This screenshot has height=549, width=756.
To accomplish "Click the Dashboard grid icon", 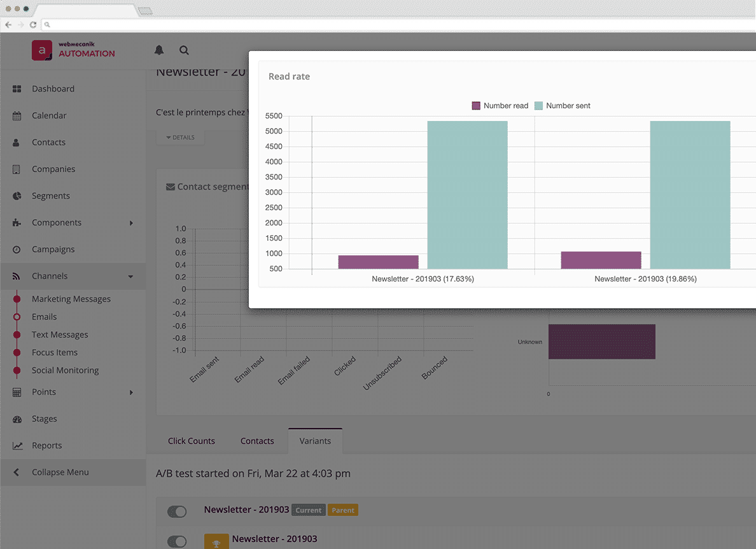I will click(x=17, y=89).
